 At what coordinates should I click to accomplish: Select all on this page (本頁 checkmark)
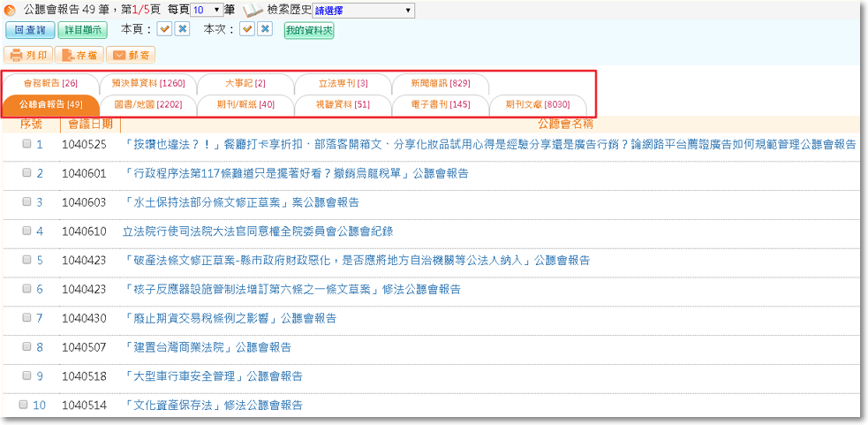(x=164, y=29)
